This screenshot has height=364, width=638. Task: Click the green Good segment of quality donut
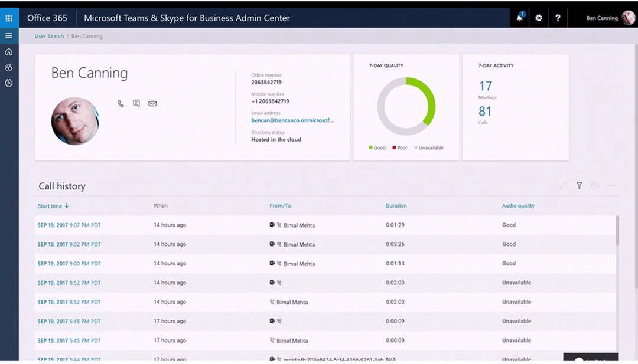431,100
